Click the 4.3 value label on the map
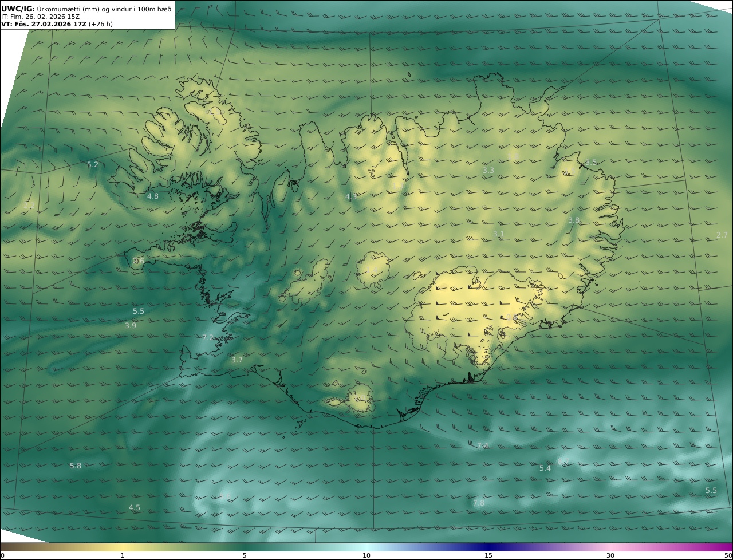733x560 pixels. 351,197
